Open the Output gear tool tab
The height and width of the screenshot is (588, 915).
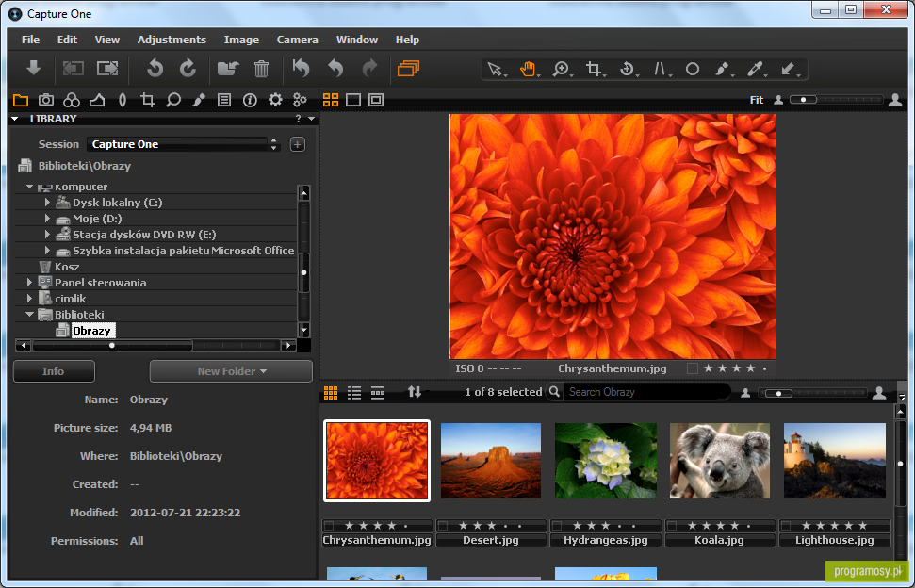click(275, 100)
